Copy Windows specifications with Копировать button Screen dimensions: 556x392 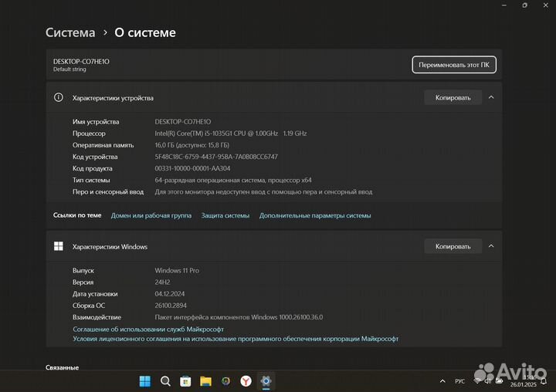point(453,246)
